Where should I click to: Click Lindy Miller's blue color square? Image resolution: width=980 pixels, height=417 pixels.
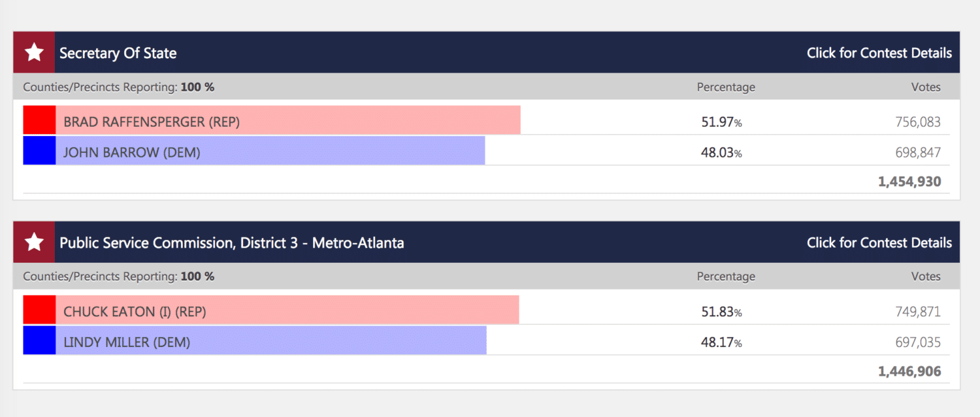[39, 341]
